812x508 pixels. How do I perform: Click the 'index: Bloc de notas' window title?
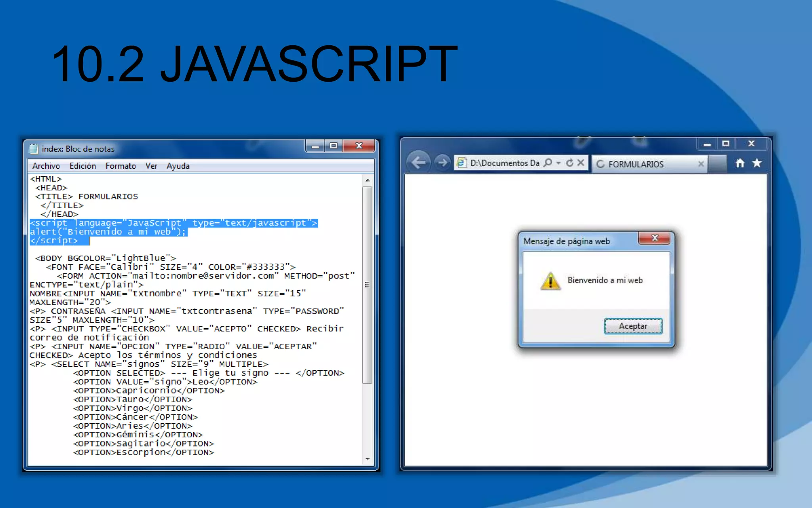pyautogui.click(x=78, y=149)
